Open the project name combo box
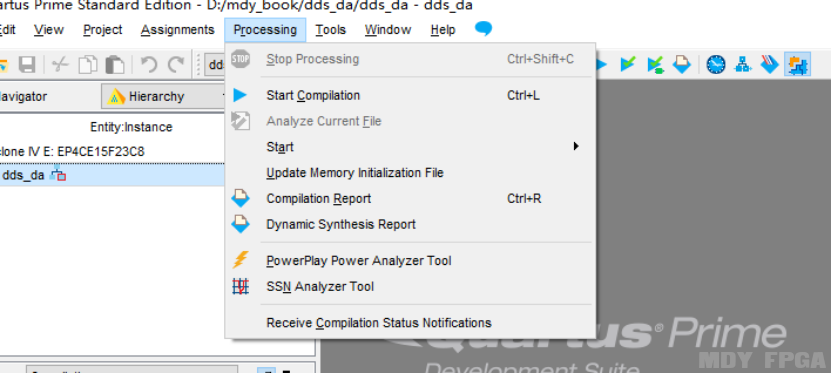This screenshot has height=374, width=831. (x=215, y=65)
